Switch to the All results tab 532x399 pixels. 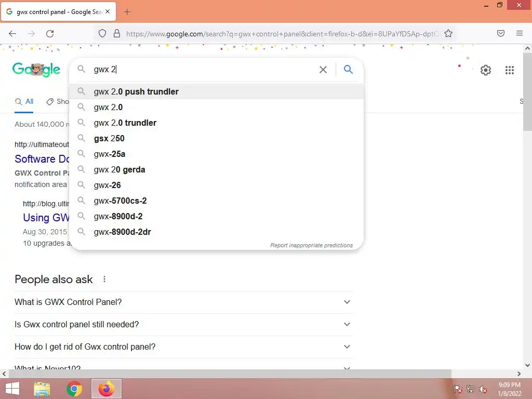coord(24,101)
